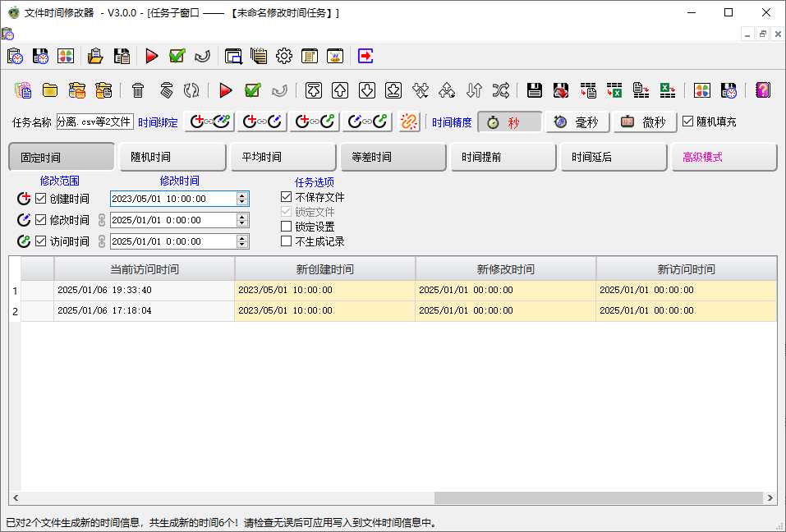786x532 pixels.
Task: Click the yellow folder icon in second toolbar
Action: (x=50, y=90)
